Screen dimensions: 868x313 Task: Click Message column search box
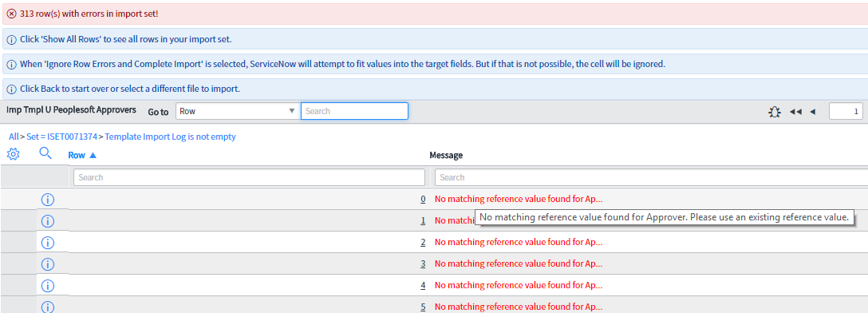652,177
